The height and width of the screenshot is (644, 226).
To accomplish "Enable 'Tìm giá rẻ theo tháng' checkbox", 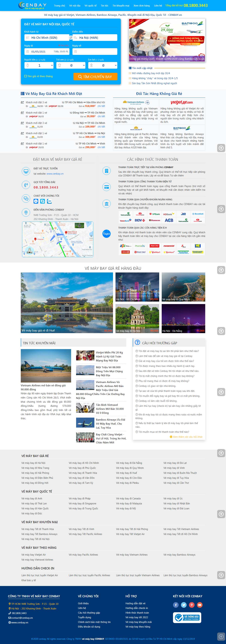I will click(25, 76).
